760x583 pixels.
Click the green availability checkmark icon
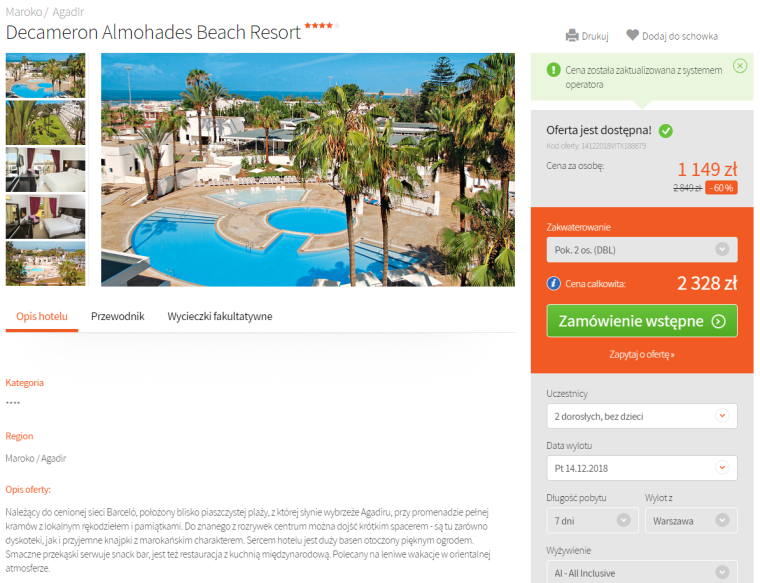click(666, 131)
